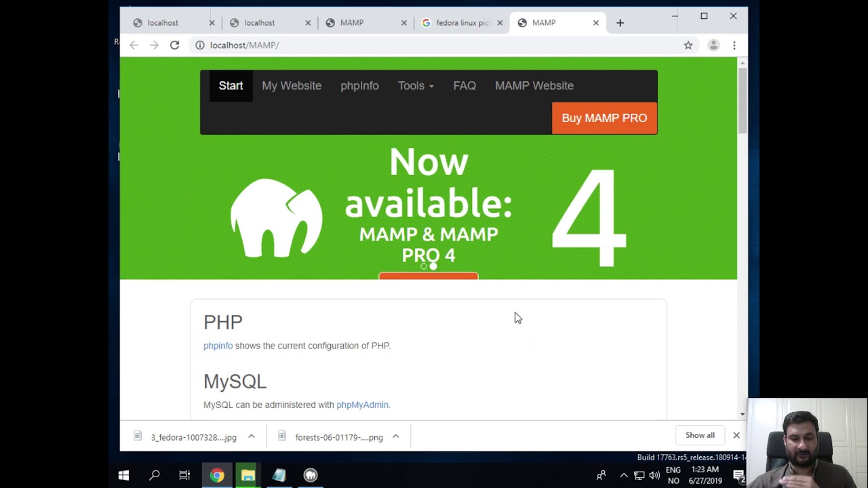Select the second carousel indicator dot
The height and width of the screenshot is (488, 868).
point(433,266)
